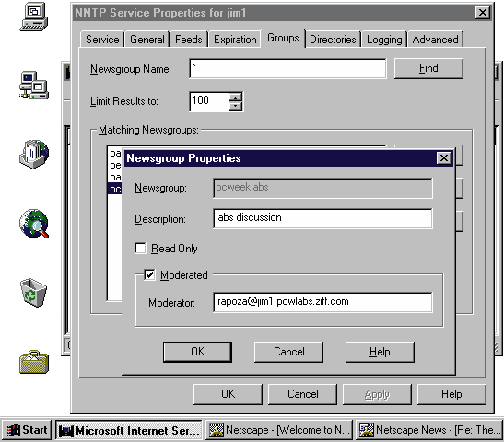Open the Feeds tab

pos(189,40)
